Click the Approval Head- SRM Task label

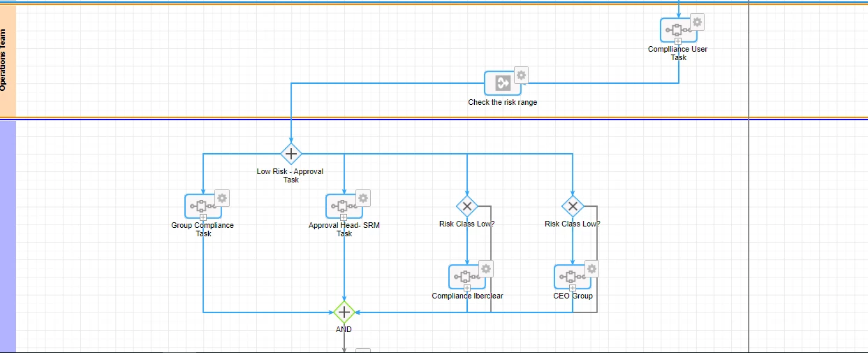[344, 229]
